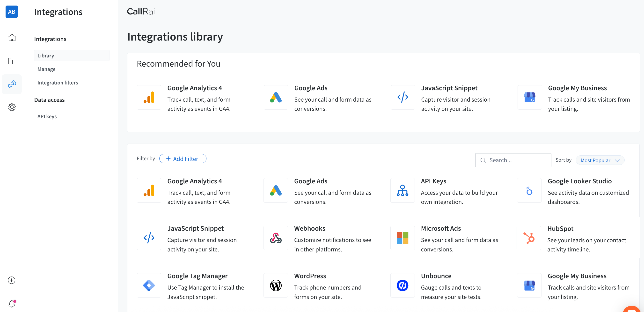Screen dimensions: 644x312
Task: Open Google Looker Studio integration link
Action: coord(579,181)
